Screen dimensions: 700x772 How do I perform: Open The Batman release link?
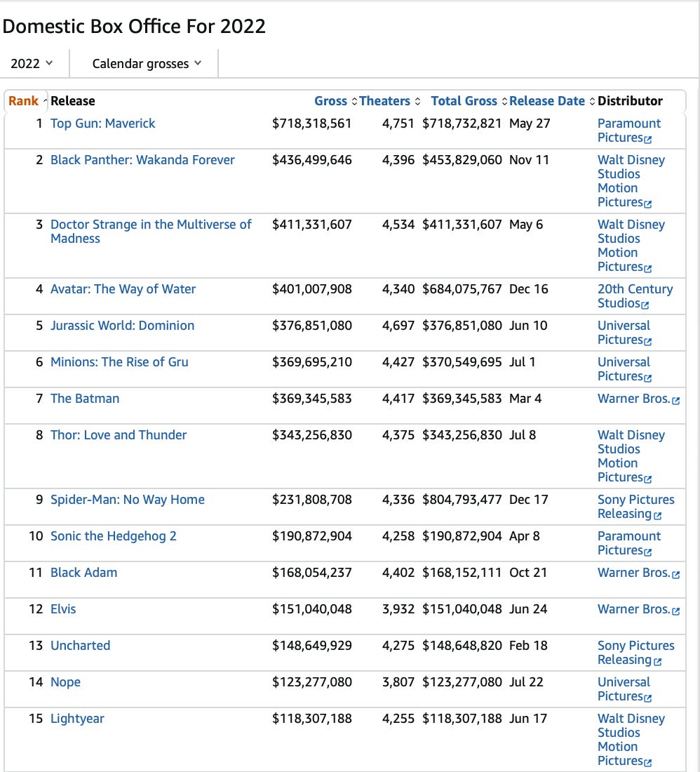[x=85, y=399]
